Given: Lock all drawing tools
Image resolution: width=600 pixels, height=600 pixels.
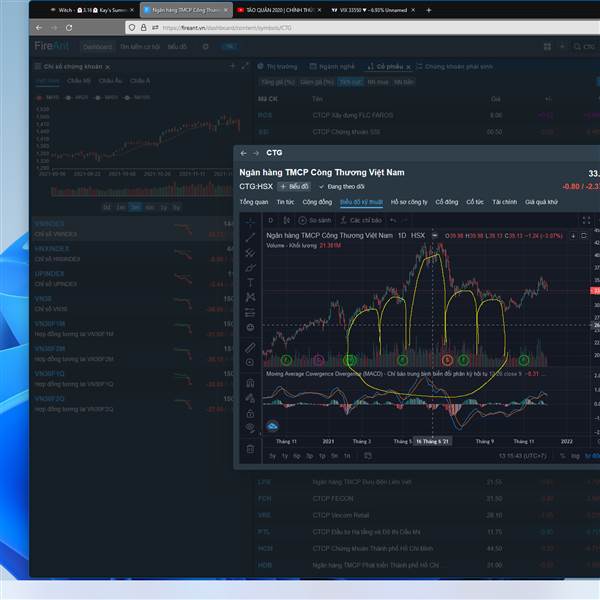Looking at the screenshot, I should (x=250, y=413).
